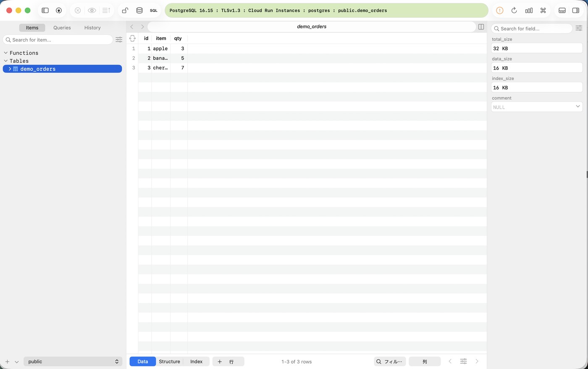The image size is (588, 369).
Task: Click the command key shortcut icon
Action: tap(543, 10)
